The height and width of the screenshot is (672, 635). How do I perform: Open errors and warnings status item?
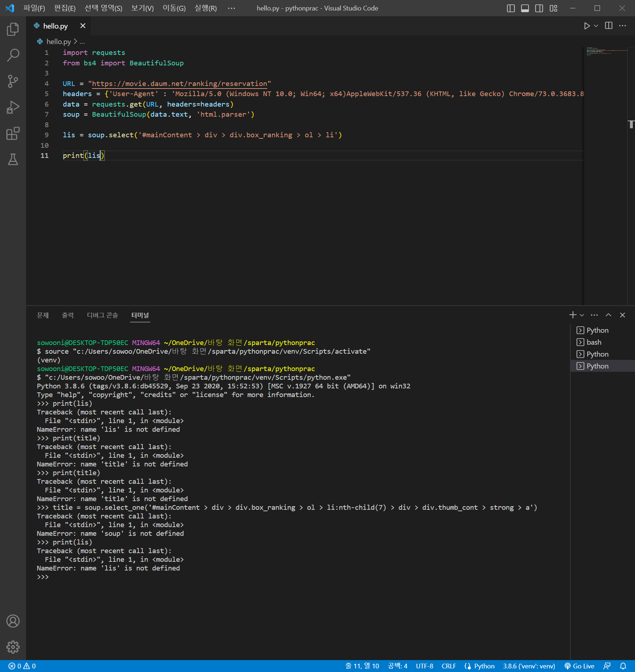click(22, 666)
